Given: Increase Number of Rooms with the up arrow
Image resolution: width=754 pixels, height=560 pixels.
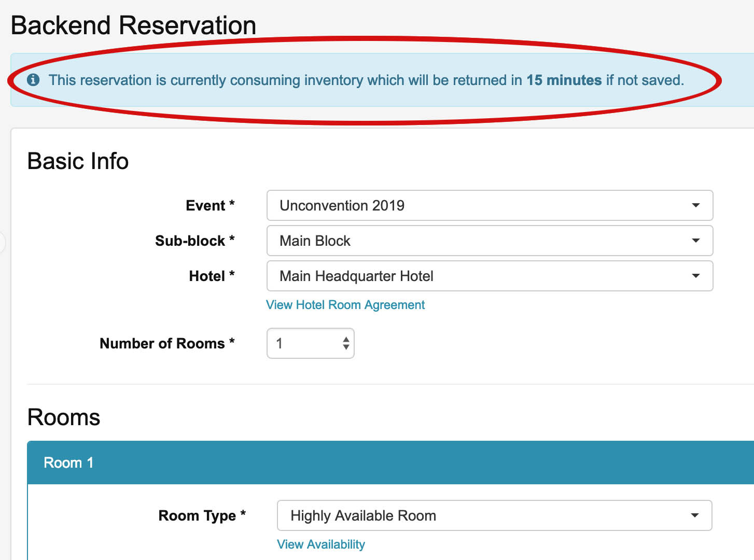Looking at the screenshot, I should [x=346, y=340].
